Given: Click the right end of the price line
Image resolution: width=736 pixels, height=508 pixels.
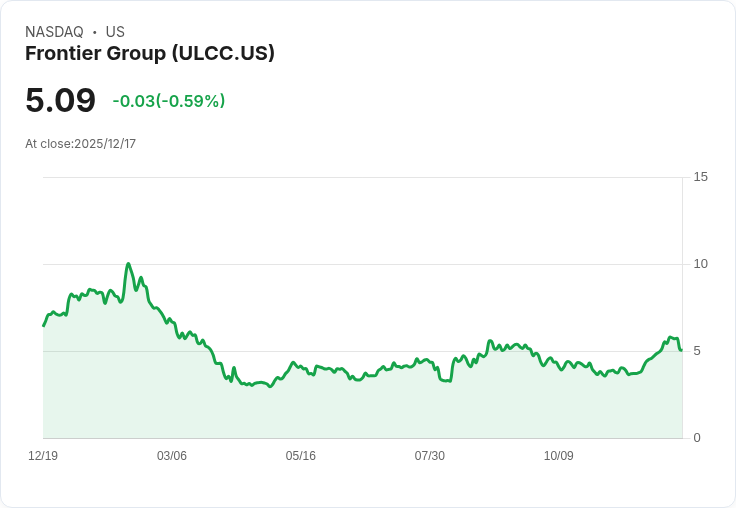Looking at the screenshot, I should (x=681, y=350).
